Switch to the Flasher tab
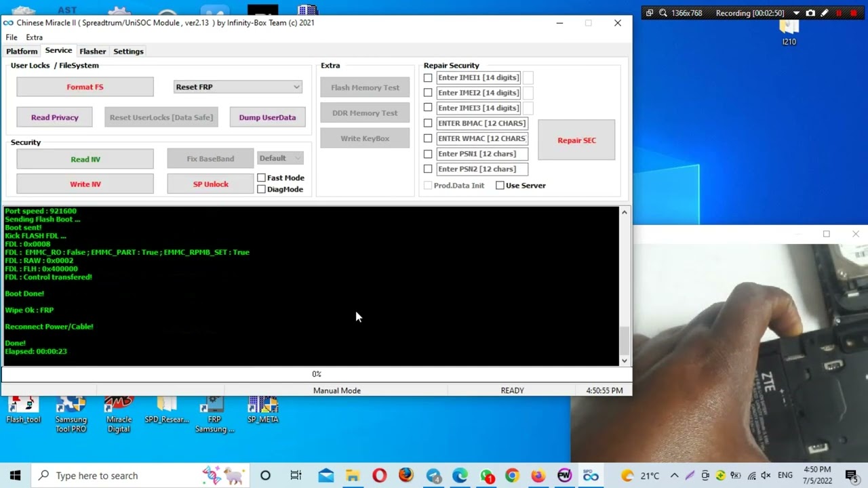 coord(92,51)
